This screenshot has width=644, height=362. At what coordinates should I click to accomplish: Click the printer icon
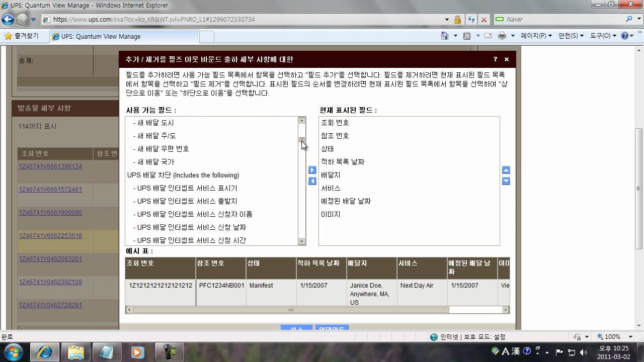coord(502,36)
